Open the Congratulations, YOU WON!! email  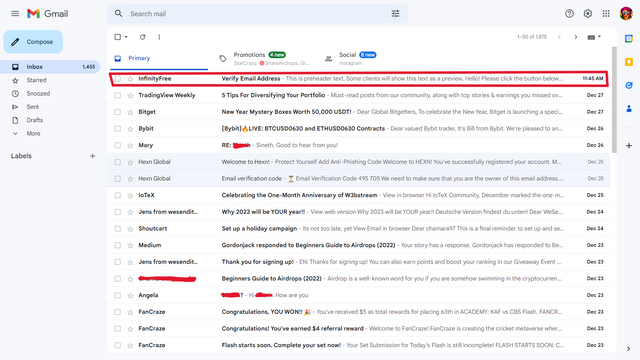(x=359, y=312)
